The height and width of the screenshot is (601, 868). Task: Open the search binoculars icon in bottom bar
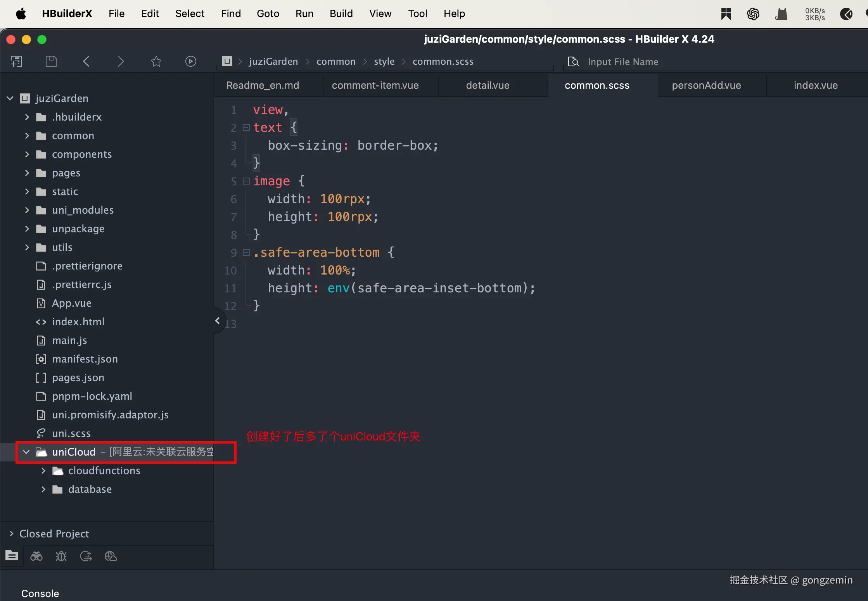(36, 556)
